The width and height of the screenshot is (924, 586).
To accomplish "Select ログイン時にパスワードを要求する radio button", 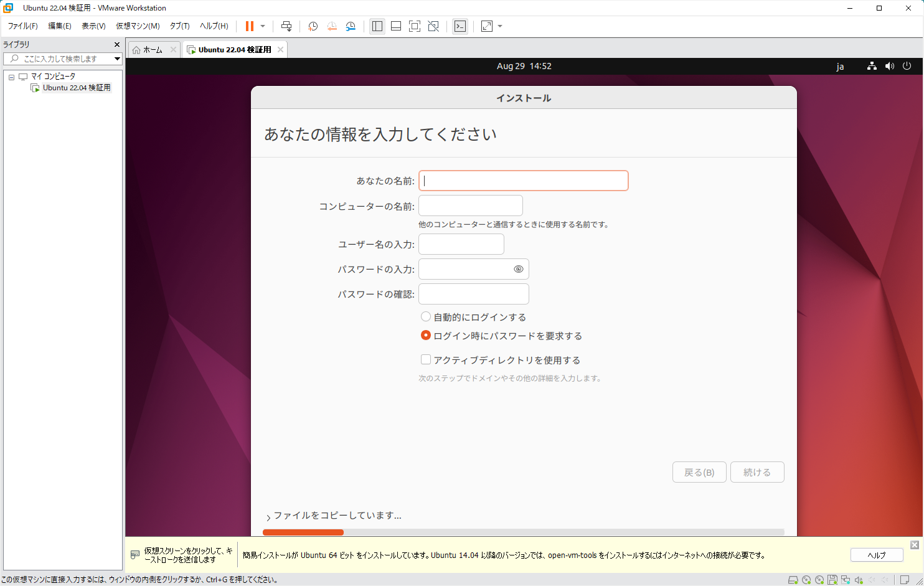I will tap(426, 335).
